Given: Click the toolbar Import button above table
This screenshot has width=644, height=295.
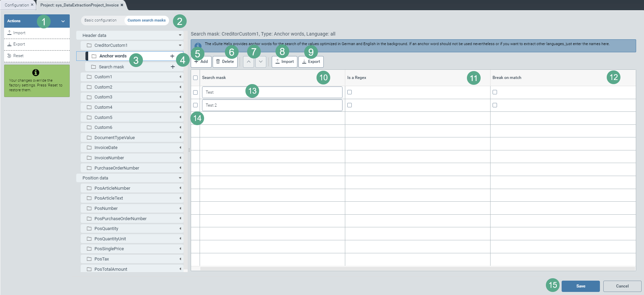Looking at the screenshot, I should point(284,62).
